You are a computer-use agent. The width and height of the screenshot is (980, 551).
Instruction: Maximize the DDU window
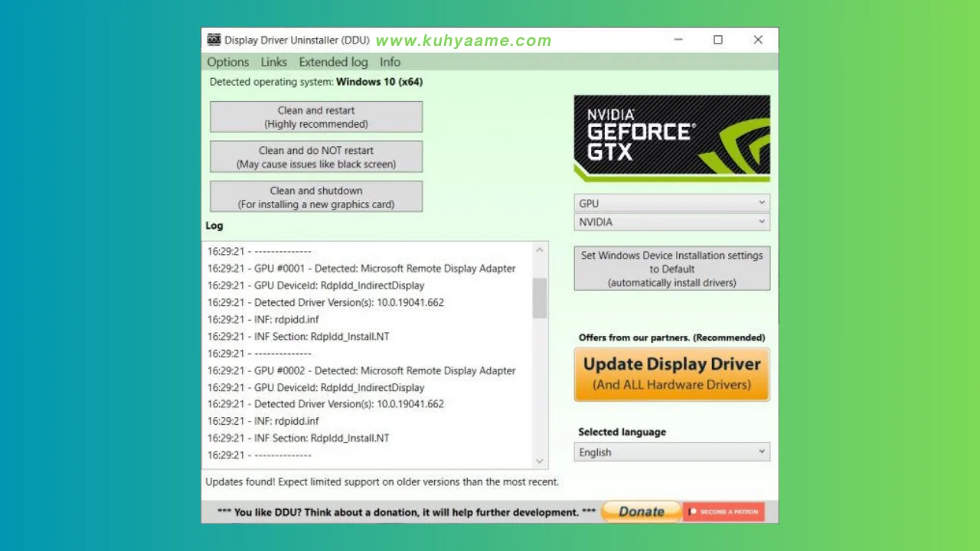pyautogui.click(x=718, y=40)
